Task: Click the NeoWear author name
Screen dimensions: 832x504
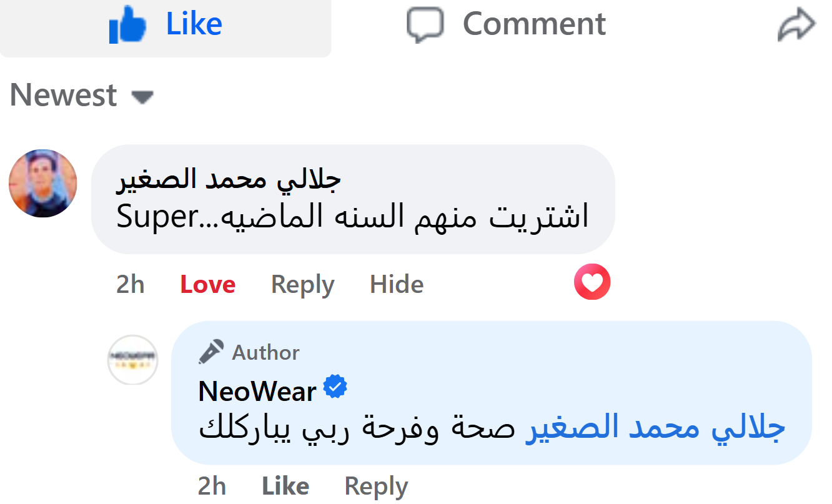Action: [x=257, y=392]
